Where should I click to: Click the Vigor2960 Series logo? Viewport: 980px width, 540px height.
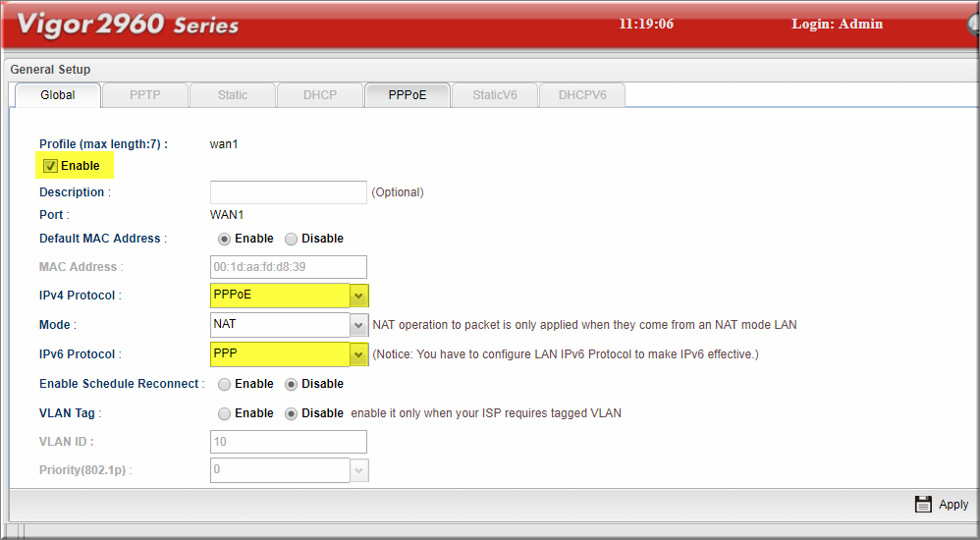(128, 26)
